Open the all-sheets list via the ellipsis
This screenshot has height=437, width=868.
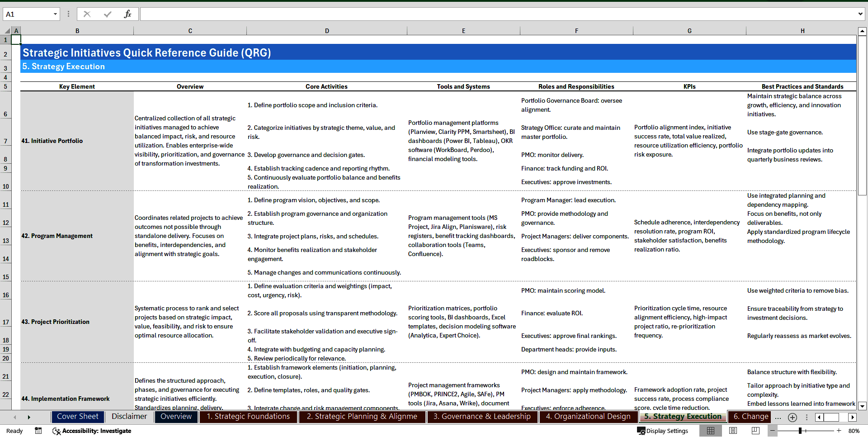[778, 417]
